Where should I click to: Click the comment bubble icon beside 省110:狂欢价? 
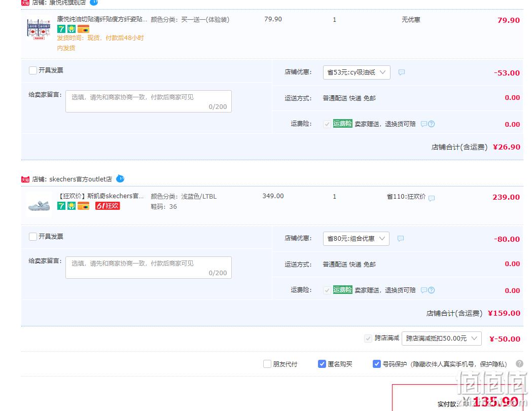(432, 198)
